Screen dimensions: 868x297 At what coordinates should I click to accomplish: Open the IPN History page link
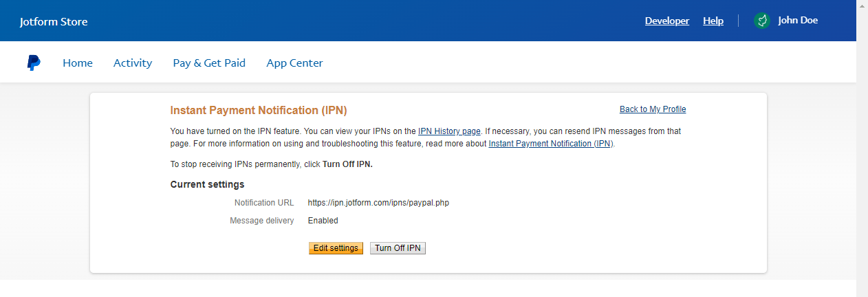[x=449, y=131]
